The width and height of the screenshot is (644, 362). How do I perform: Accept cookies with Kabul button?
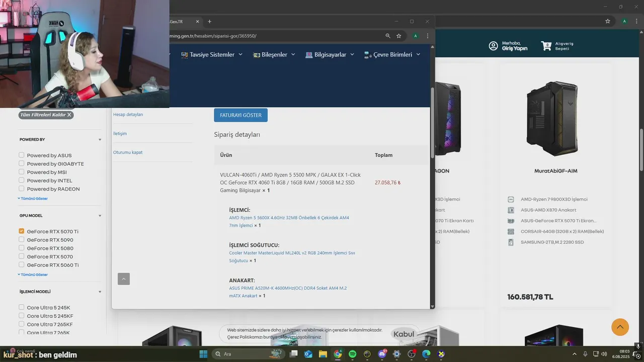coord(404,334)
